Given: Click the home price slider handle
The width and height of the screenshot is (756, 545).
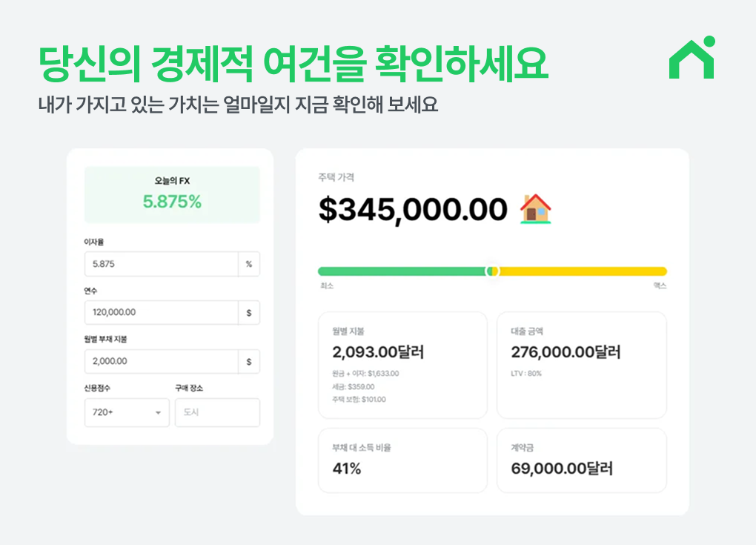Looking at the screenshot, I should tap(492, 271).
